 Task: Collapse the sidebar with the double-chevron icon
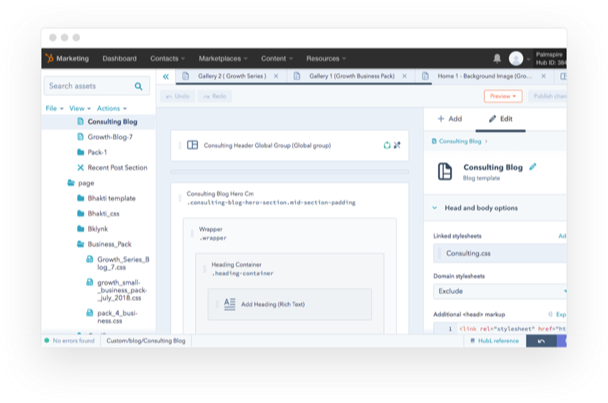point(165,77)
